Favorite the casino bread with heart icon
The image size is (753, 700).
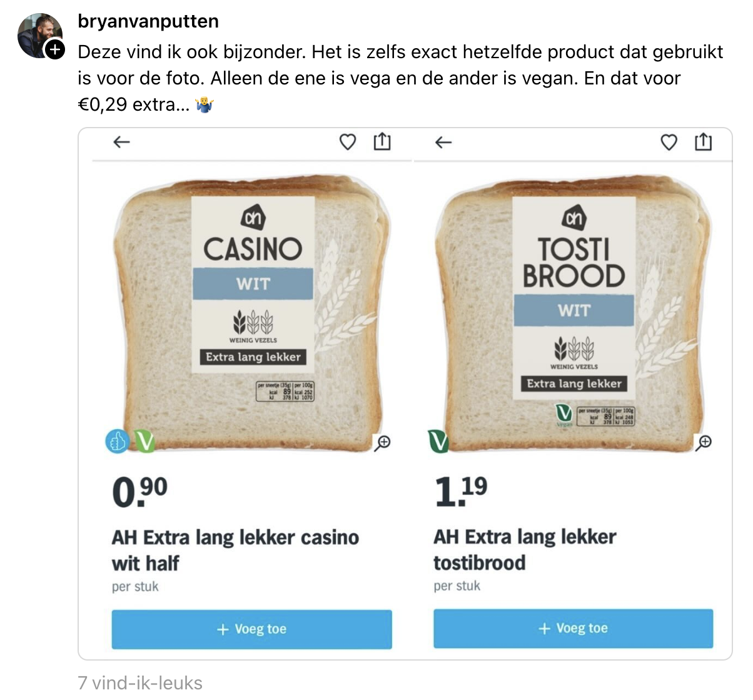click(348, 143)
